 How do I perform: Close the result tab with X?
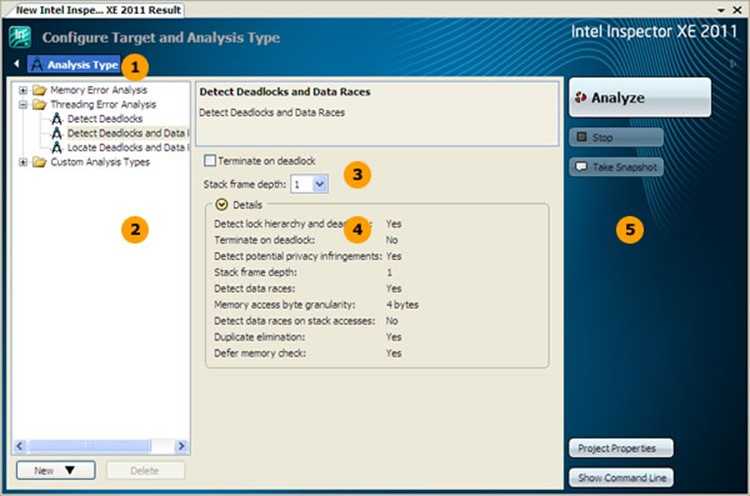pyautogui.click(x=737, y=10)
